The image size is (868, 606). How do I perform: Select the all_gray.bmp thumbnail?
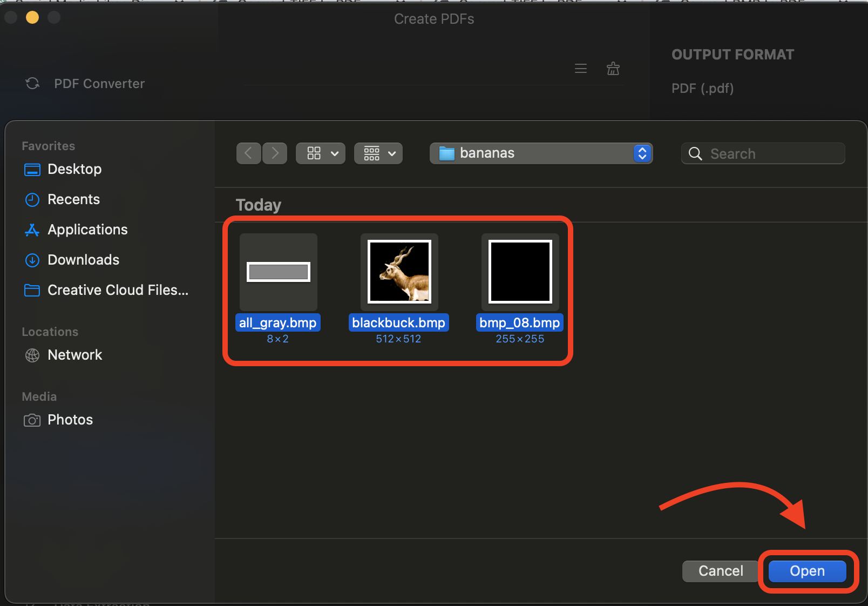coord(277,272)
